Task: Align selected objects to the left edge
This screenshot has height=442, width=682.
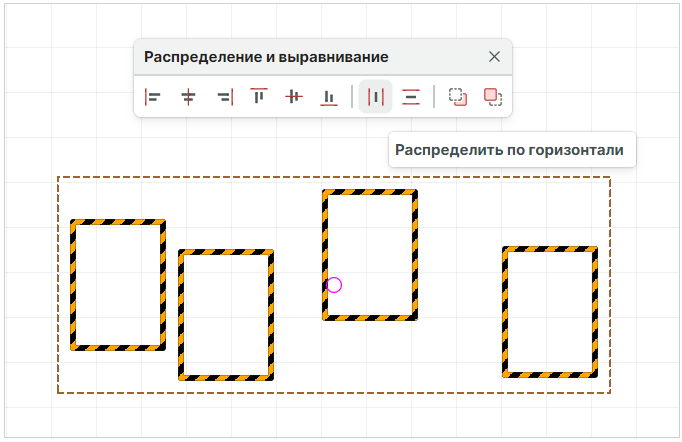Action: (x=153, y=97)
